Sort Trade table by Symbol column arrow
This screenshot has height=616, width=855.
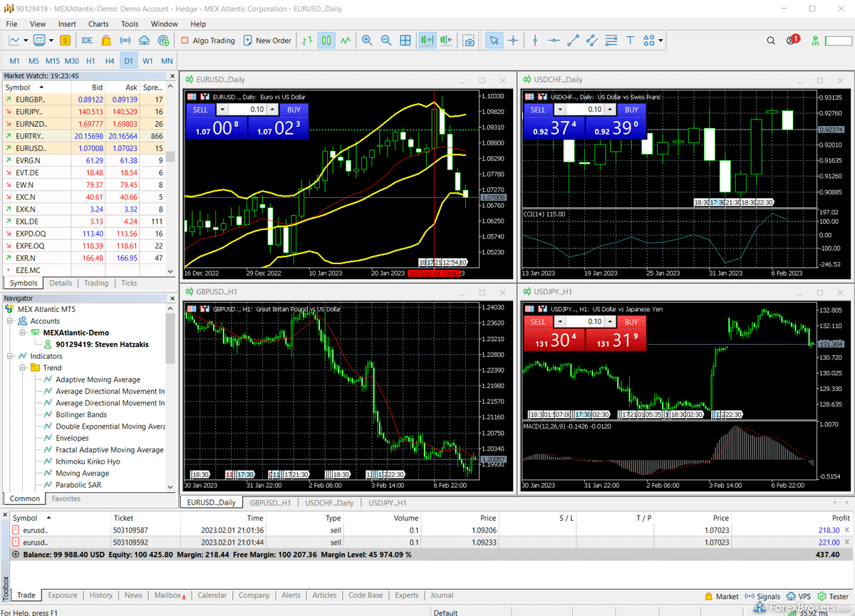(49, 518)
